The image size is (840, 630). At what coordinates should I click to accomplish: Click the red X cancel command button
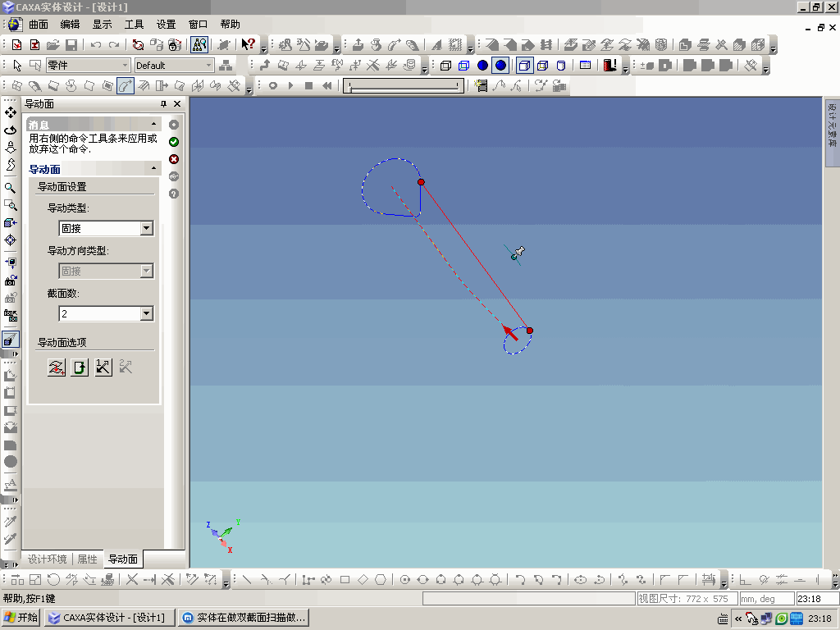click(x=174, y=159)
